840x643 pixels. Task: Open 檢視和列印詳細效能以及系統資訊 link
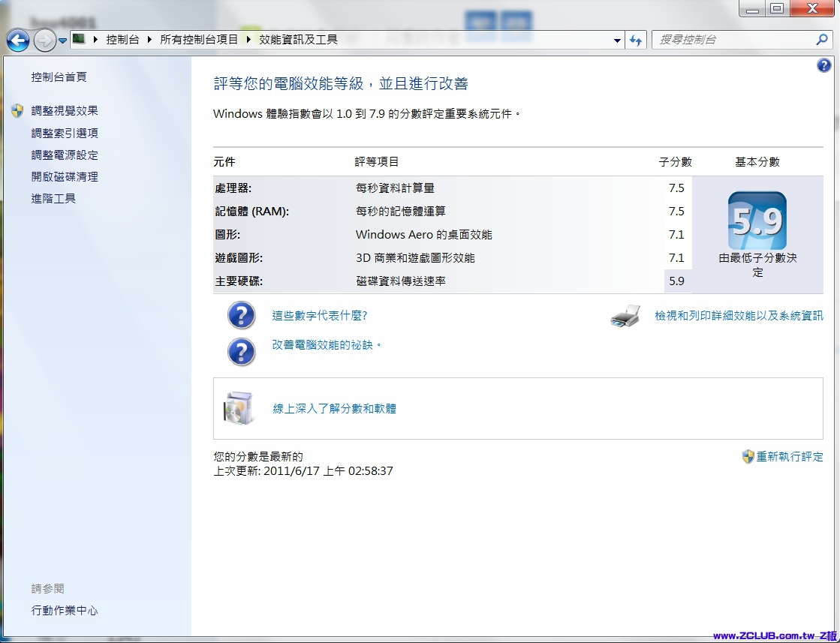739,316
